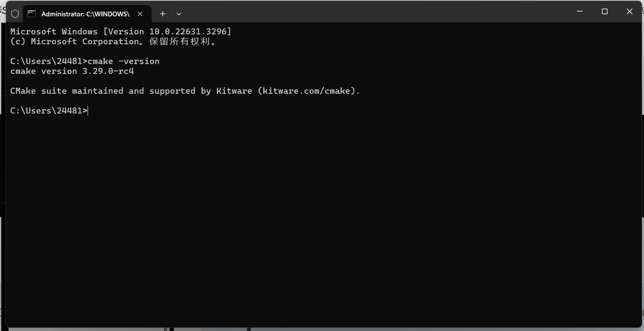Click the first C:\Users\24481> prompt path
This screenshot has width=644, height=331.
pos(49,61)
